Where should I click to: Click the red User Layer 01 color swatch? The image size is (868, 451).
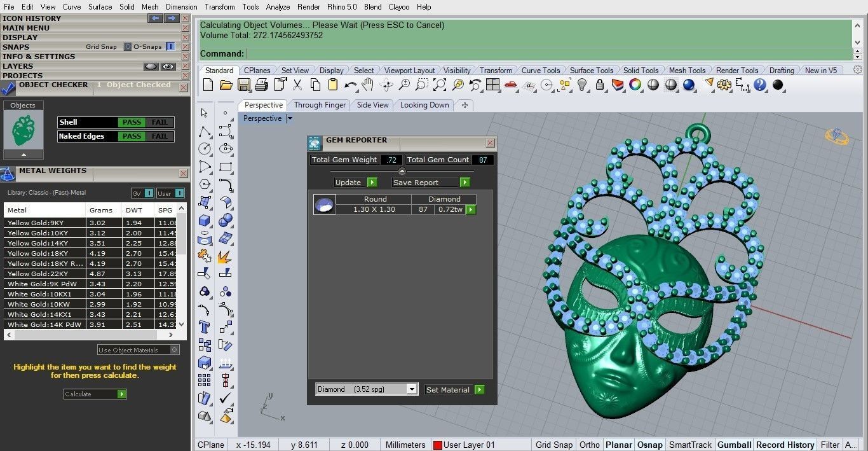coord(437,445)
